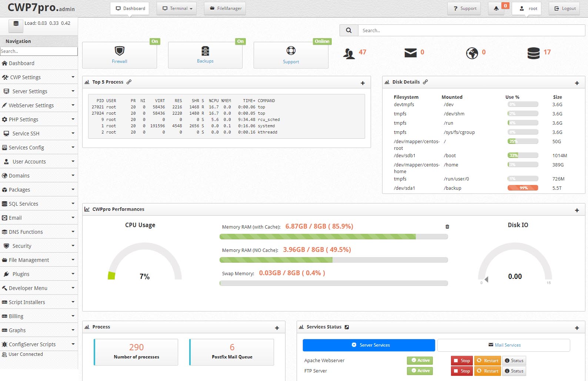Image resolution: width=588 pixels, height=381 pixels.
Task: Open Billing in the sidebar
Action: 39,316
